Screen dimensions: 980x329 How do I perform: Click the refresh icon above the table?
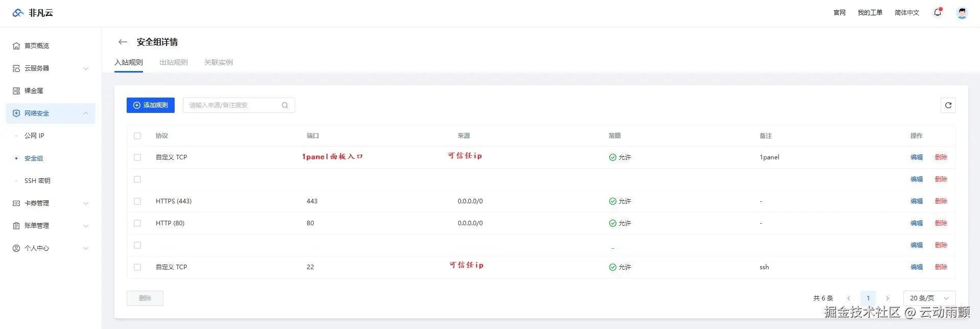pos(948,105)
